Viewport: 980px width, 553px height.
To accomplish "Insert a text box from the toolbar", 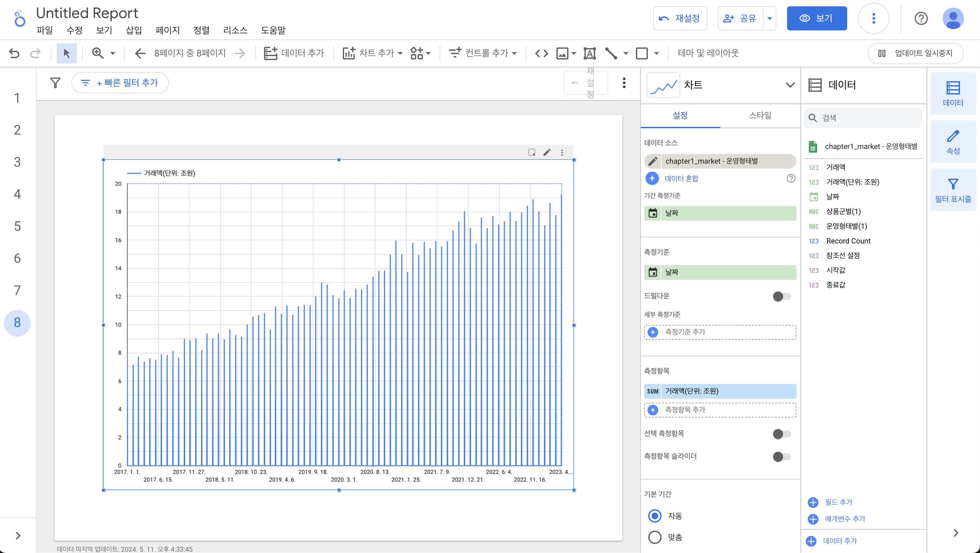I will pyautogui.click(x=589, y=53).
